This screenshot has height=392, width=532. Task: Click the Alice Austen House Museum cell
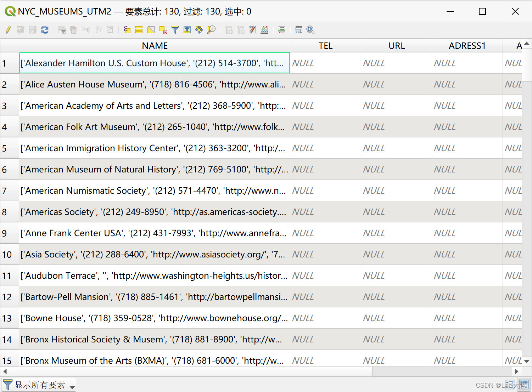tap(155, 84)
